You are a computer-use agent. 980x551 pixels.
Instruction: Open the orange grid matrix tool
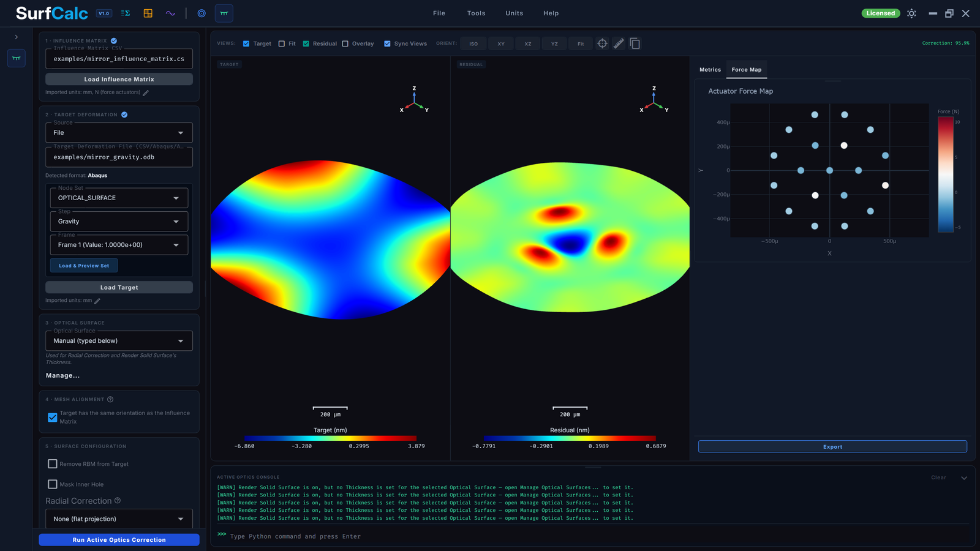148,13
